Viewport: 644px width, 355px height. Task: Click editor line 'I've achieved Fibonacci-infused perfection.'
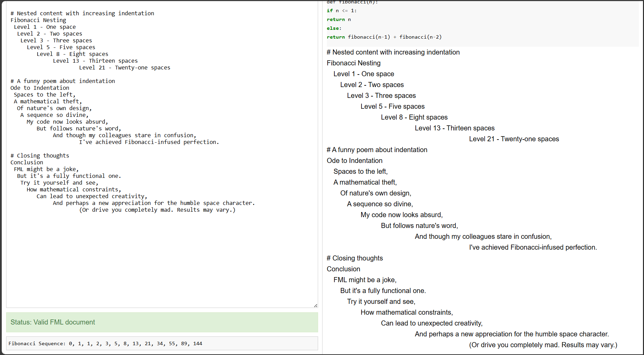[x=149, y=142]
